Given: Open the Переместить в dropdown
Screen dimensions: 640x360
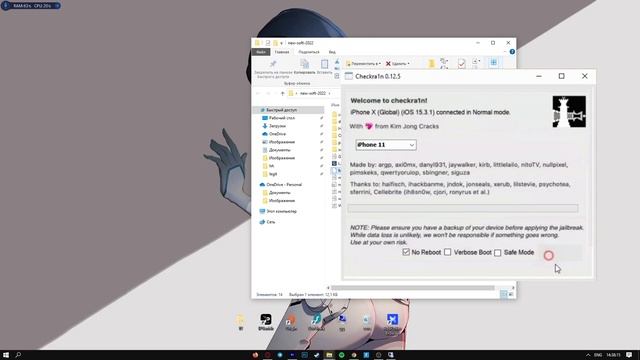Looking at the screenshot, I should pos(363,64).
